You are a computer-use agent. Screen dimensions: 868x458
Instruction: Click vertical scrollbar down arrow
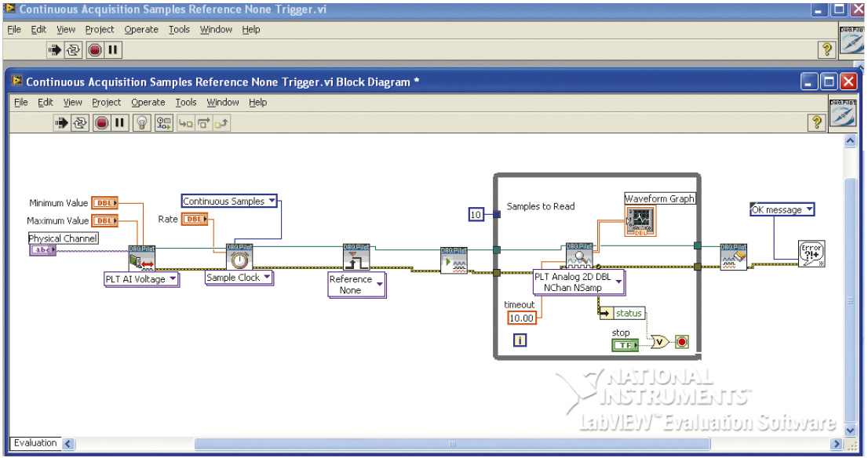tap(850, 430)
